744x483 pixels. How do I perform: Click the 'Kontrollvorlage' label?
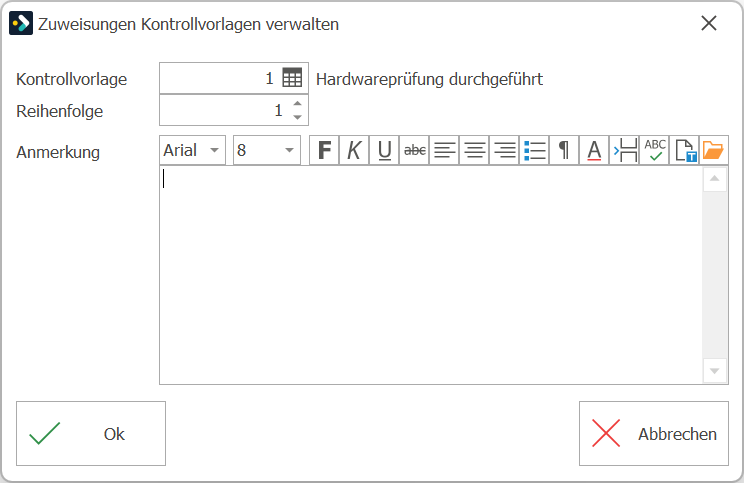click(x=72, y=79)
